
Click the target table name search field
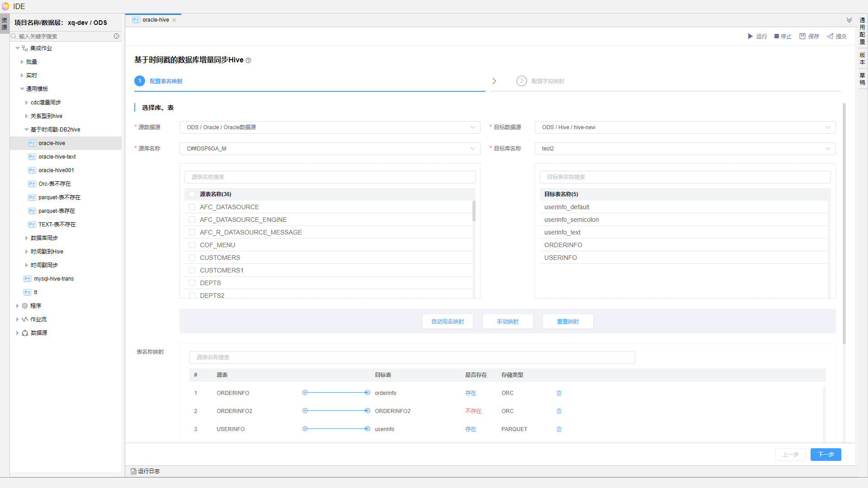click(x=684, y=177)
